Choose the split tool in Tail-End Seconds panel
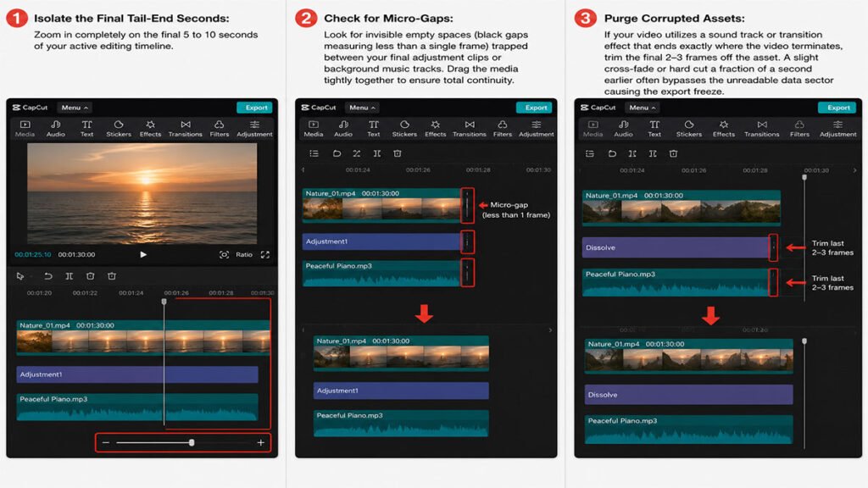The image size is (868, 488). (x=70, y=275)
